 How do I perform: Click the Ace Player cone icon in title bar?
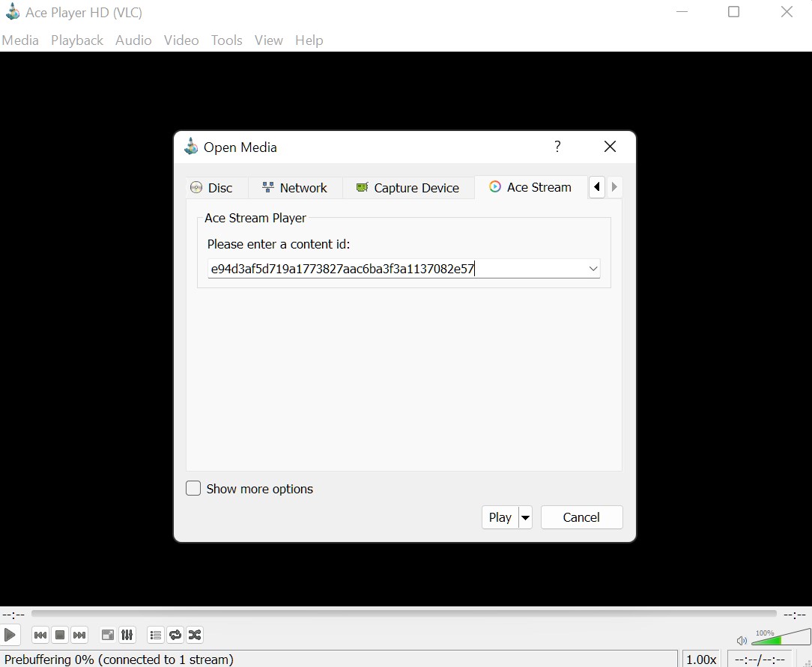13,12
